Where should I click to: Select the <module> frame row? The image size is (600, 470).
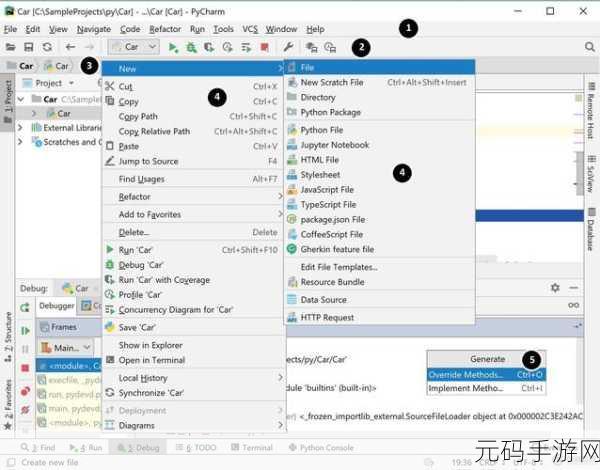(69, 366)
